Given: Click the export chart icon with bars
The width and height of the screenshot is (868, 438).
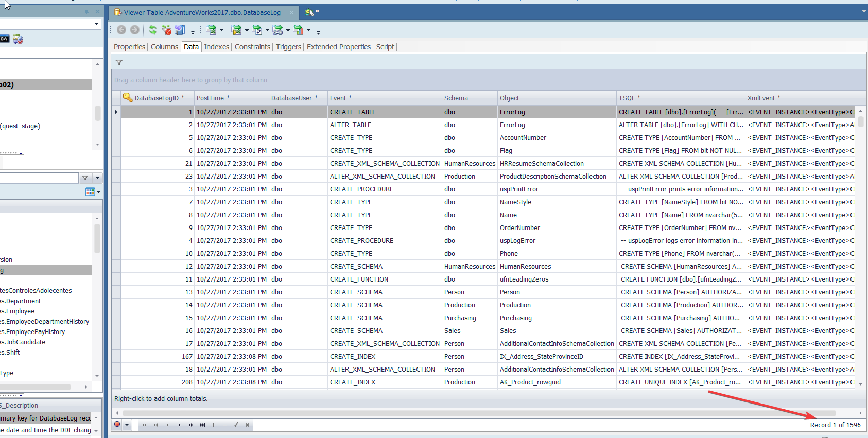Looking at the screenshot, I should (x=298, y=30).
